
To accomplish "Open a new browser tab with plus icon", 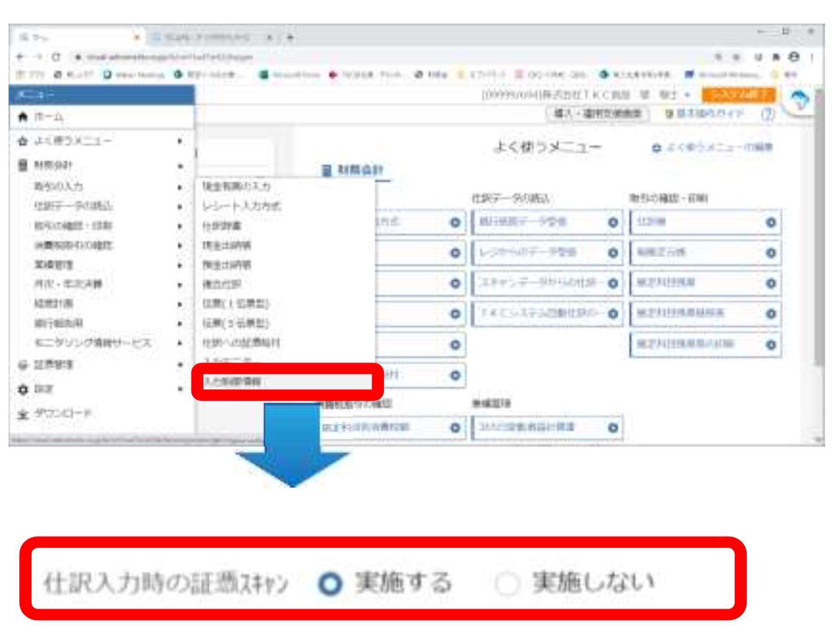I will (291, 38).
